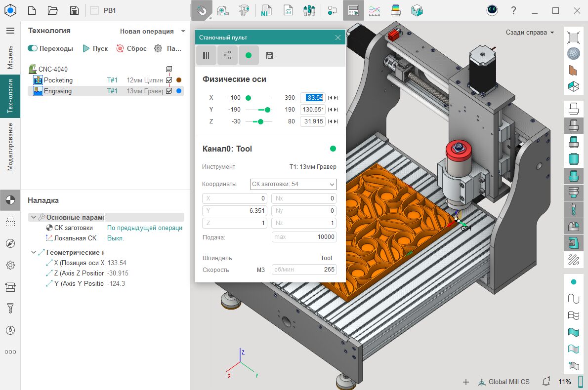Open the settings sliders icon in Станочный пульт
Viewport: 588px width, 390px height.
coord(227,55)
